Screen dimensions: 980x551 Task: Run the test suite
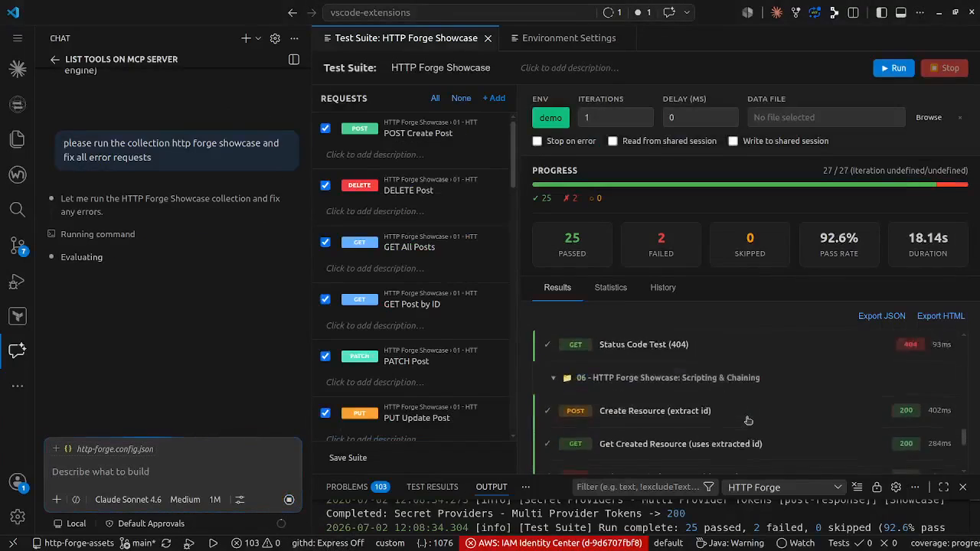[x=893, y=68]
